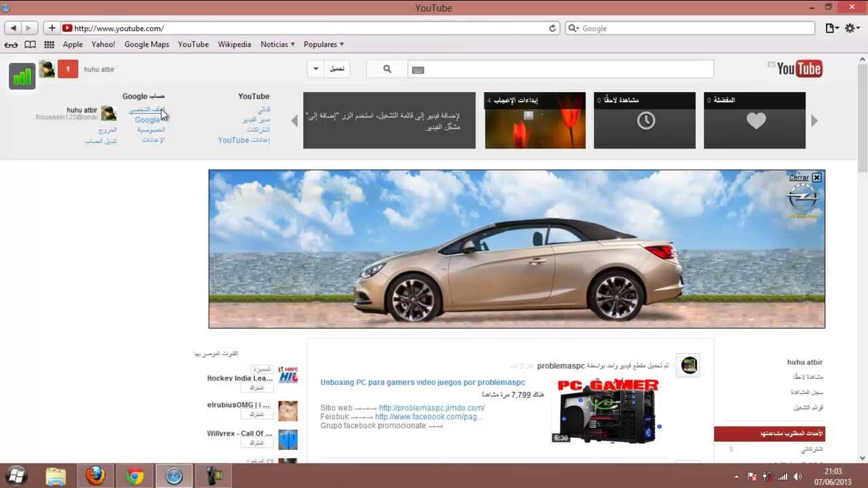
Task: Focus the YouTube search input field
Action: 560,69
